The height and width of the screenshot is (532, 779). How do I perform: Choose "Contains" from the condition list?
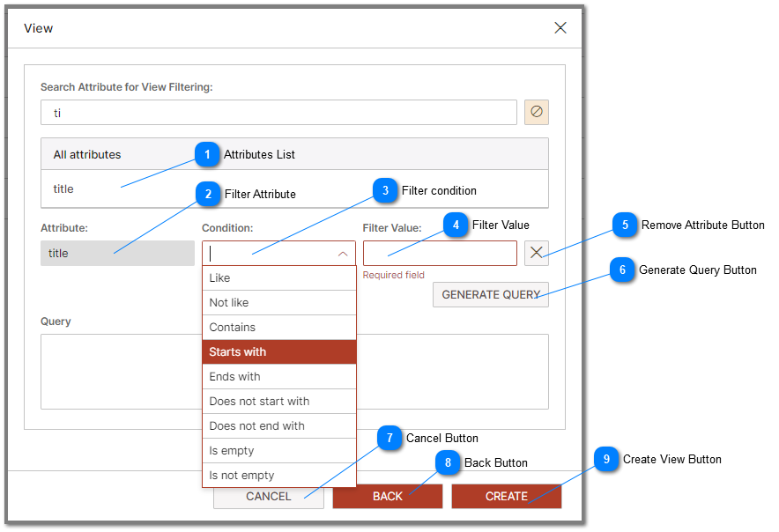point(264,327)
